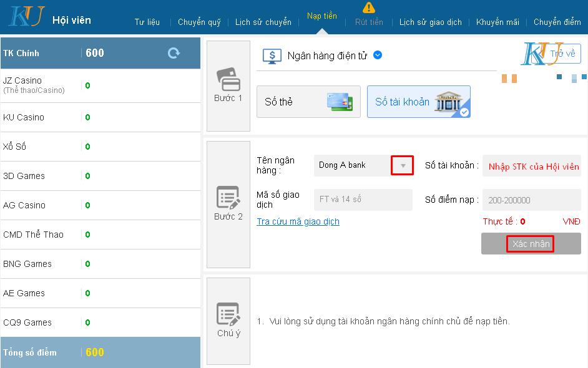Click the Bước 2 form icon
The image size is (588, 368).
pyautogui.click(x=228, y=198)
